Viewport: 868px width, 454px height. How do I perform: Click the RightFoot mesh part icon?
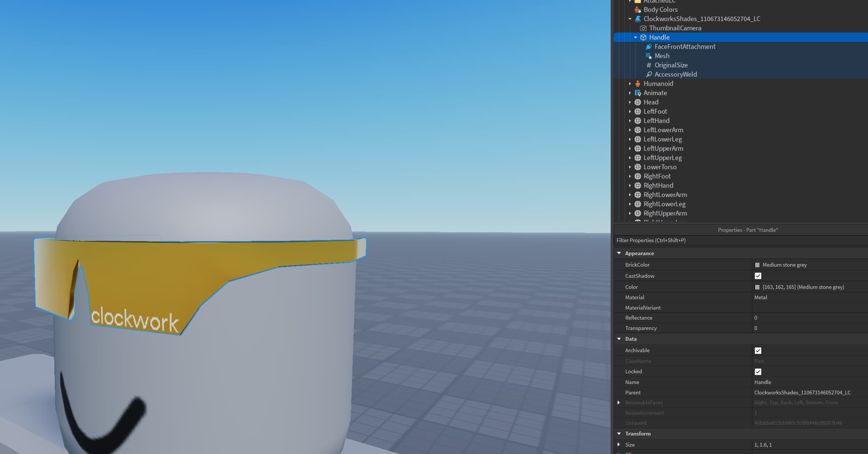click(637, 176)
